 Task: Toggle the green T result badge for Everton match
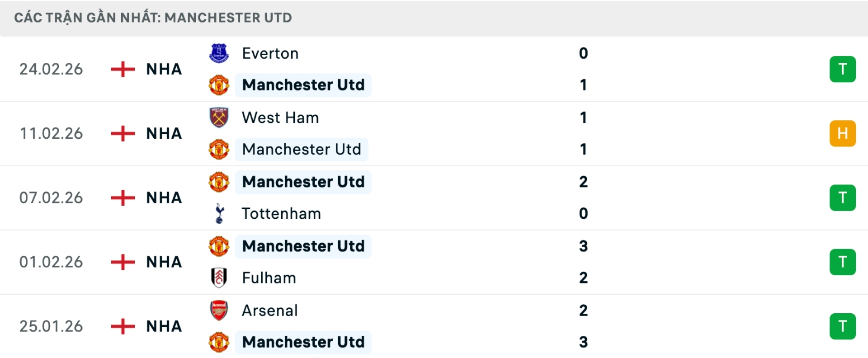coord(843,69)
